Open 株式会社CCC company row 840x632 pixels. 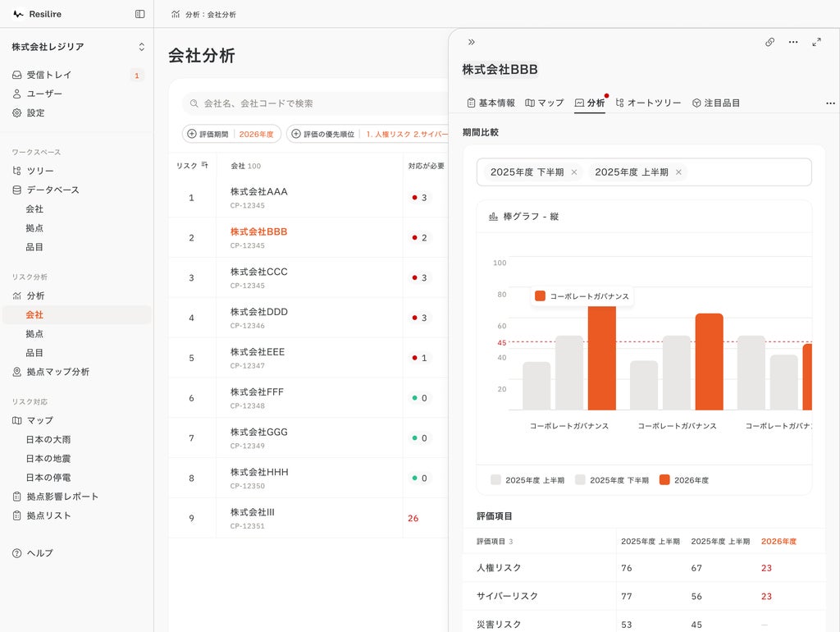tap(308, 277)
